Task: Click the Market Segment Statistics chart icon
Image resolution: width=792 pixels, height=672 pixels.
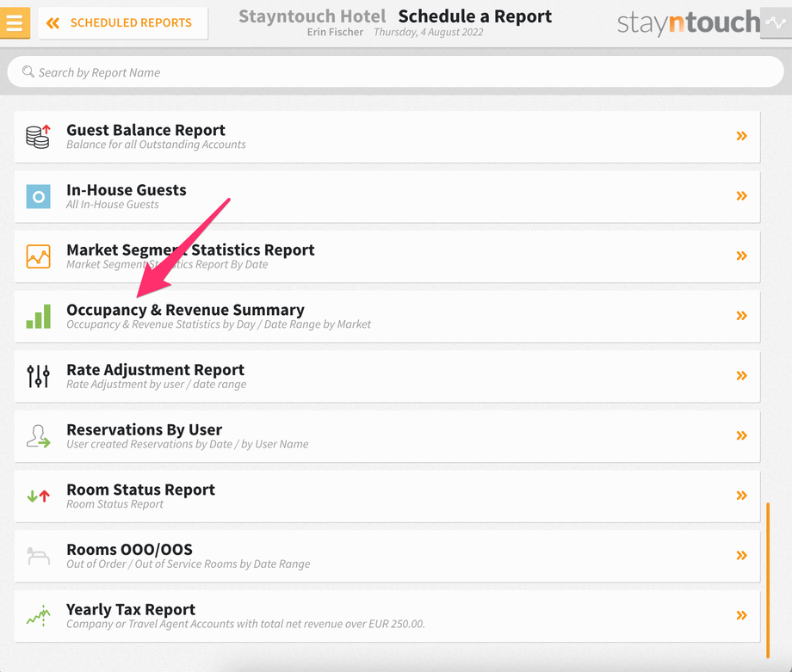Action: 39,256
